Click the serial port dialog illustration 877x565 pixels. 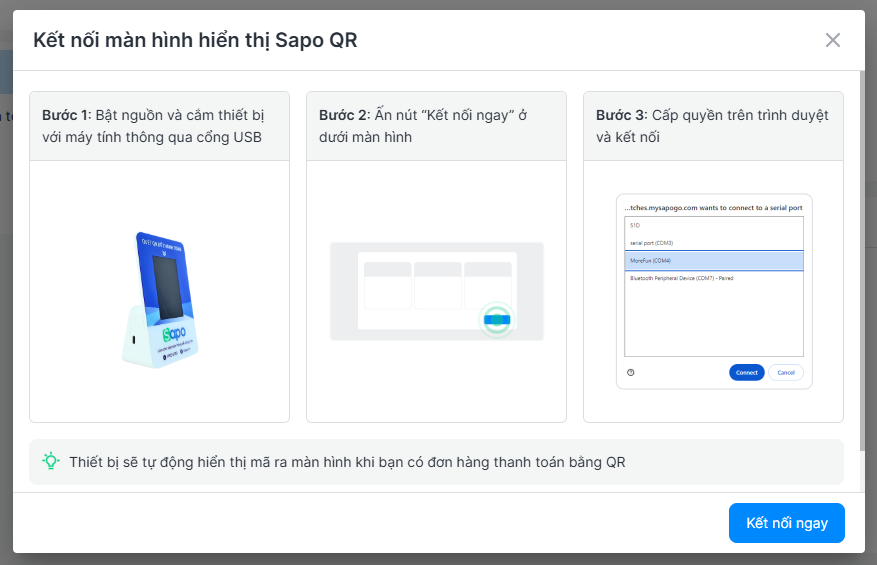point(714,291)
